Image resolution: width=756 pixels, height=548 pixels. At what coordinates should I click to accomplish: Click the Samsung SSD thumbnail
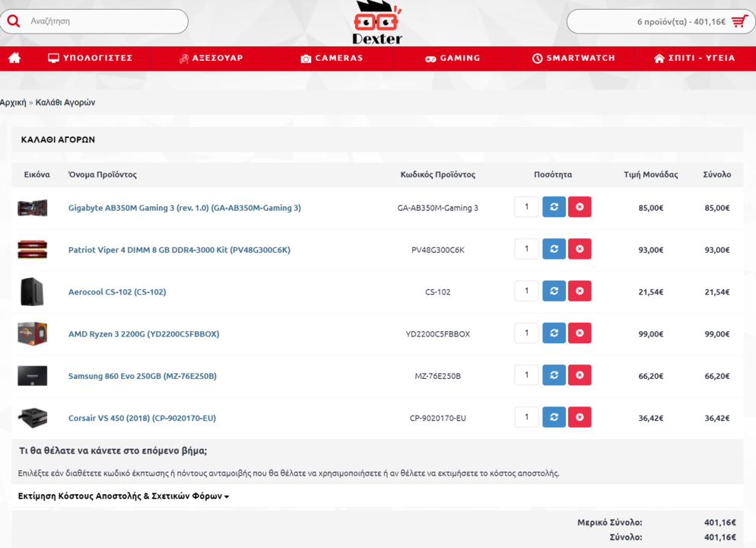click(32, 376)
